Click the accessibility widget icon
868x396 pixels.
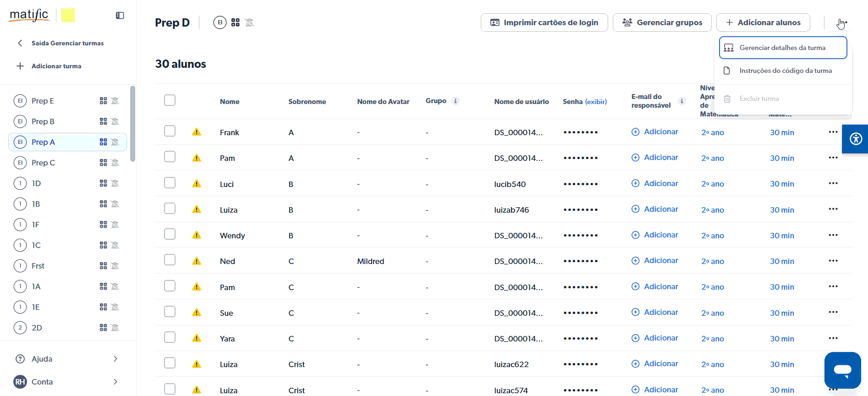pos(856,139)
